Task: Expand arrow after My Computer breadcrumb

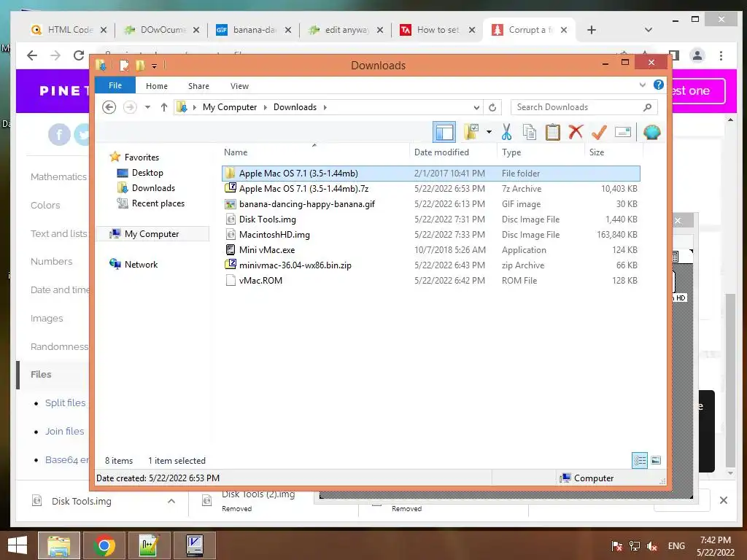Action: 266,107
